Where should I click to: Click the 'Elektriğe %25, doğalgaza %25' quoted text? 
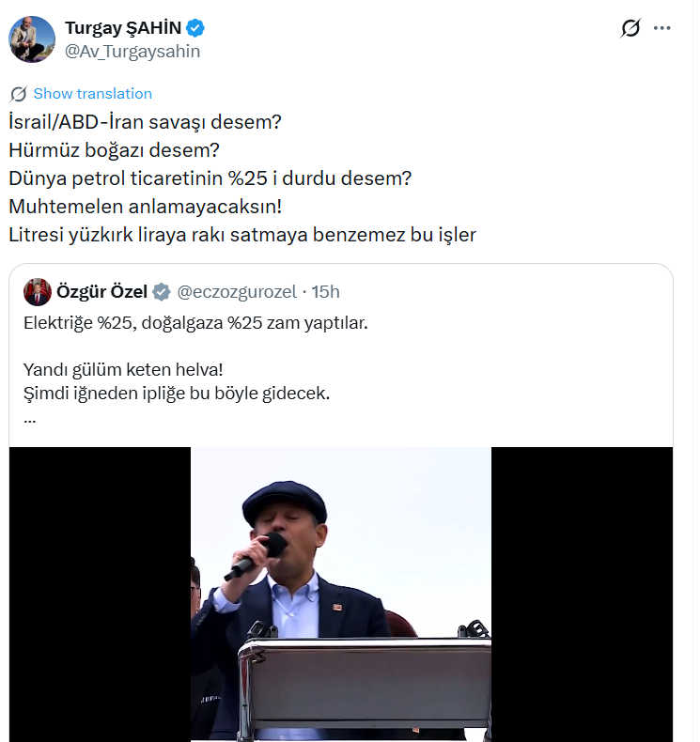194,322
